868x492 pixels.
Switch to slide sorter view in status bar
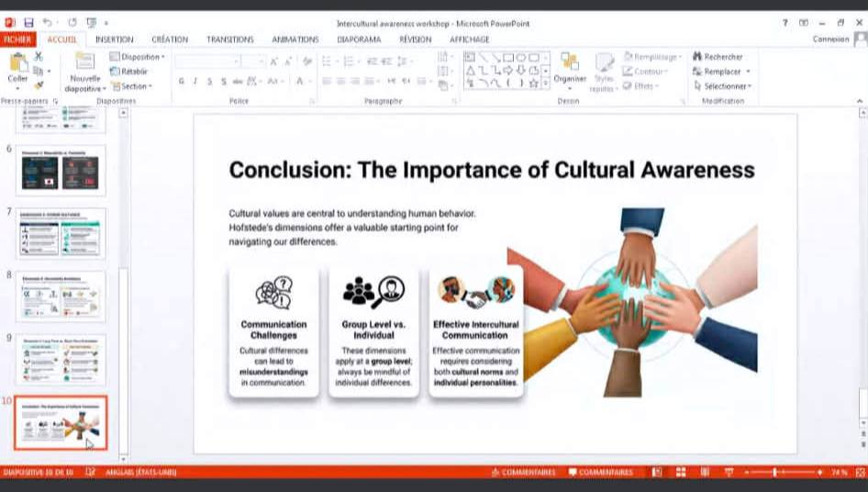tap(680, 472)
